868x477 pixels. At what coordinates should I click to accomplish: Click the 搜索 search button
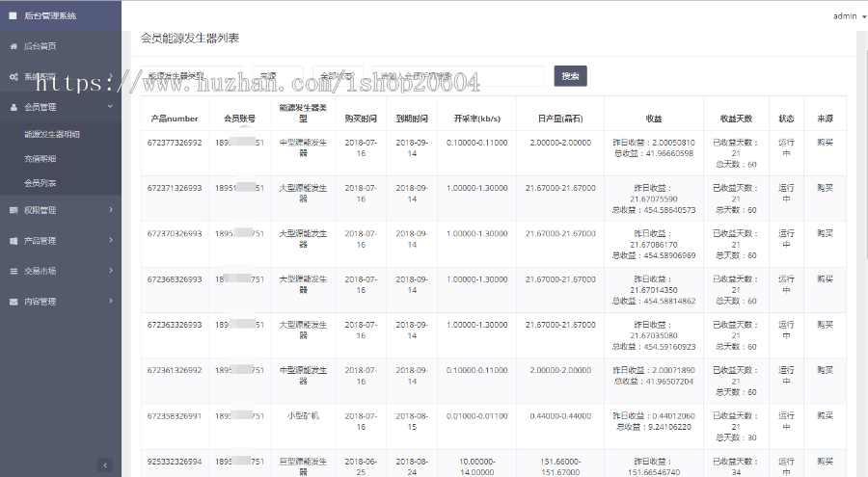[570, 76]
